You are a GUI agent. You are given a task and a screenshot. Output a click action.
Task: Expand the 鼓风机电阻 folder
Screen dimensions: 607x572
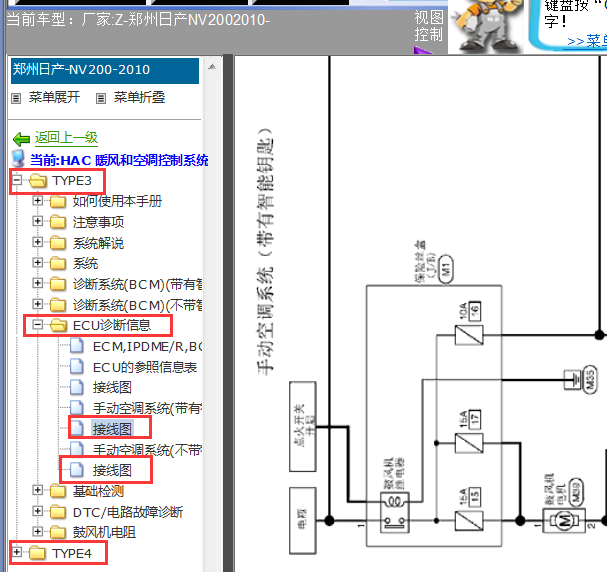pos(38,532)
